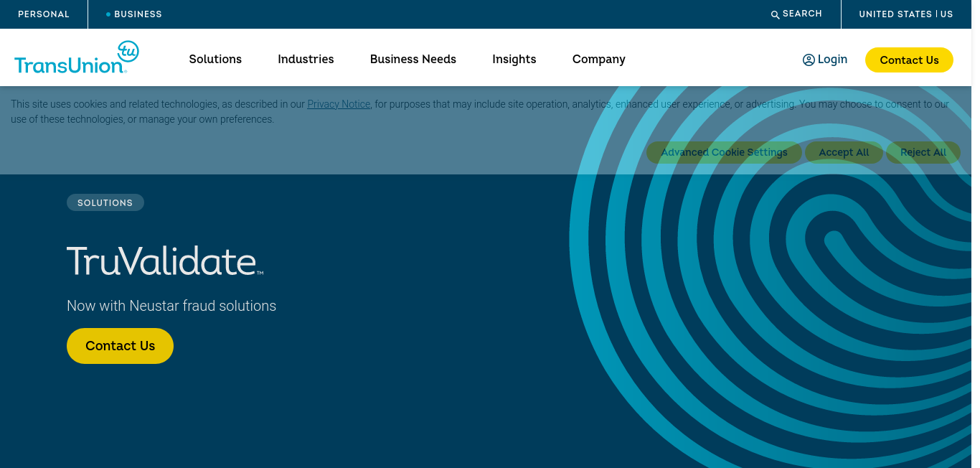Switch to the Personal site tab

click(44, 14)
